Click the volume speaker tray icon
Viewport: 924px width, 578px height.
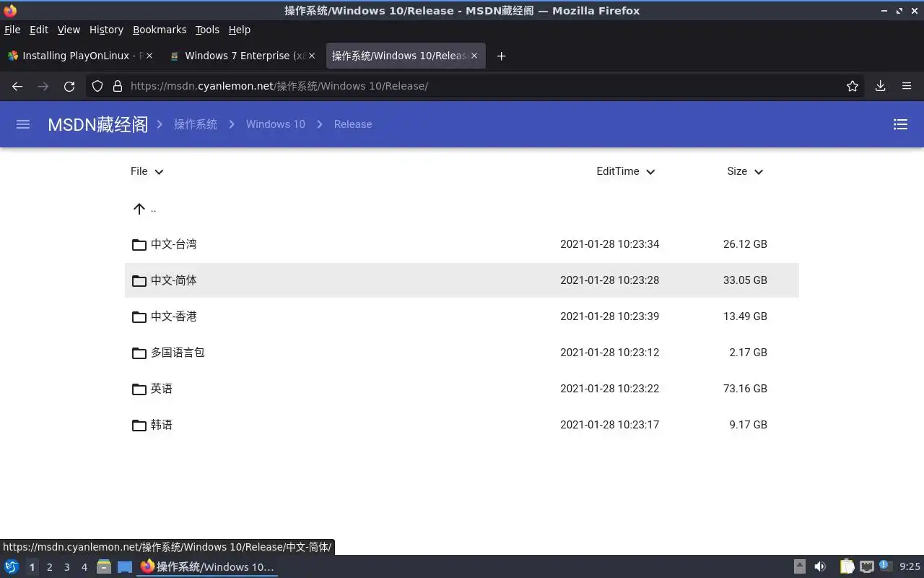[820, 566]
